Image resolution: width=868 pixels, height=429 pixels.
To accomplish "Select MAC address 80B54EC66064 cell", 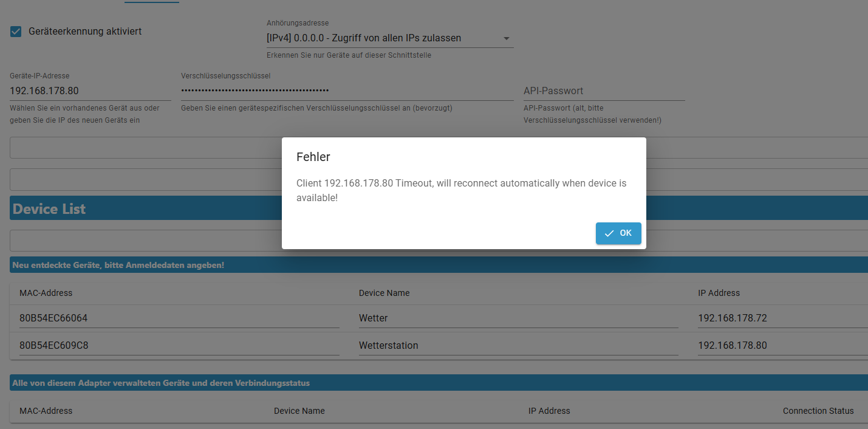I will pyautogui.click(x=179, y=318).
